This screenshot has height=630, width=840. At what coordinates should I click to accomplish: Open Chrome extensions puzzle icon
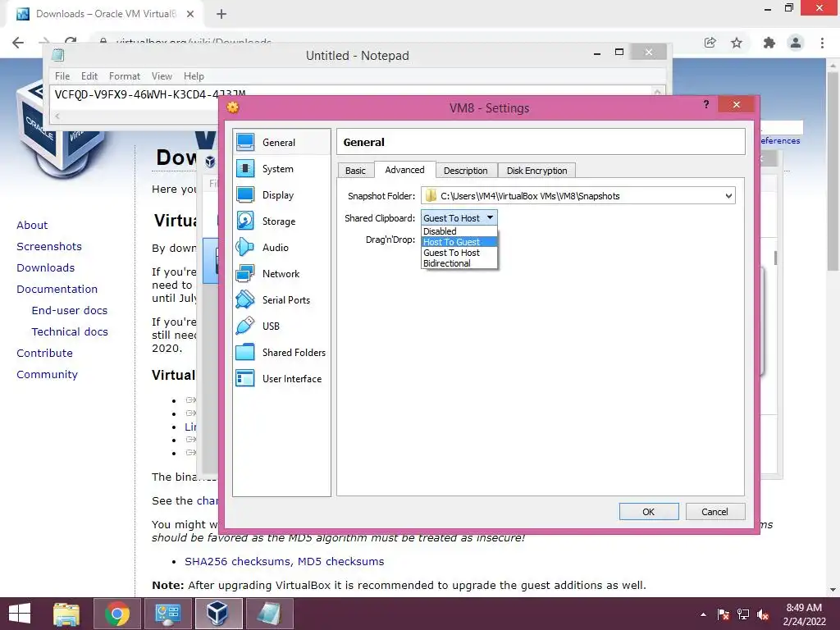(x=769, y=43)
